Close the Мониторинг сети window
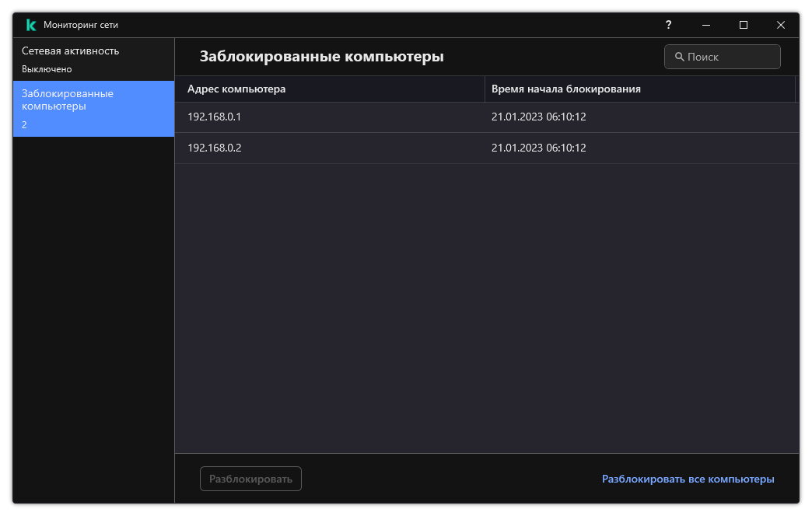 click(x=780, y=25)
